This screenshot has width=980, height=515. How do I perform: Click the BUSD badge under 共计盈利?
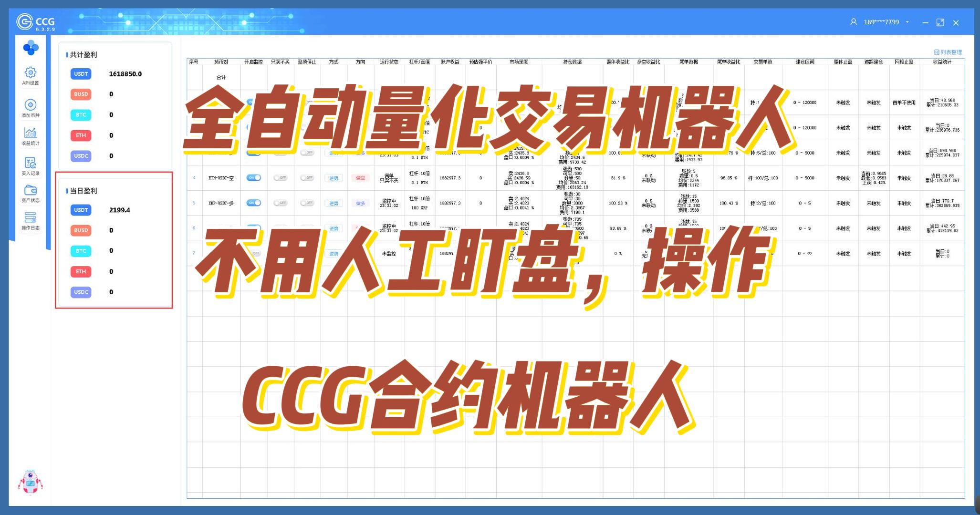tap(81, 94)
